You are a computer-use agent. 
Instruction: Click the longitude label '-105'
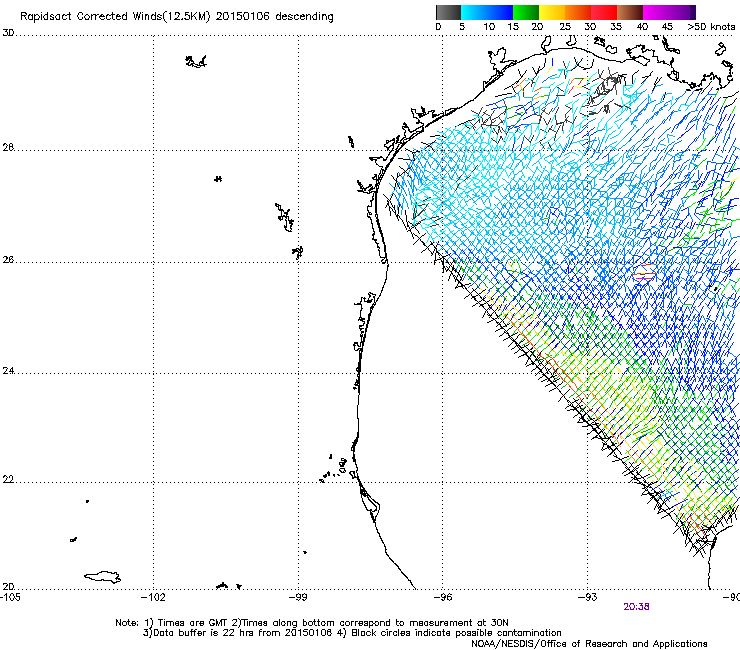[x=10, y=597]
